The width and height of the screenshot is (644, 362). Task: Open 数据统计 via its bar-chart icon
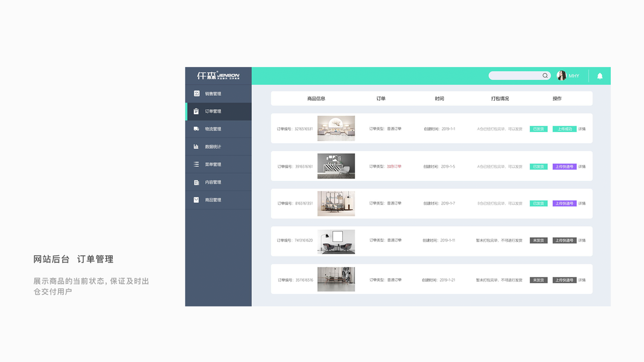pos(196,147)
